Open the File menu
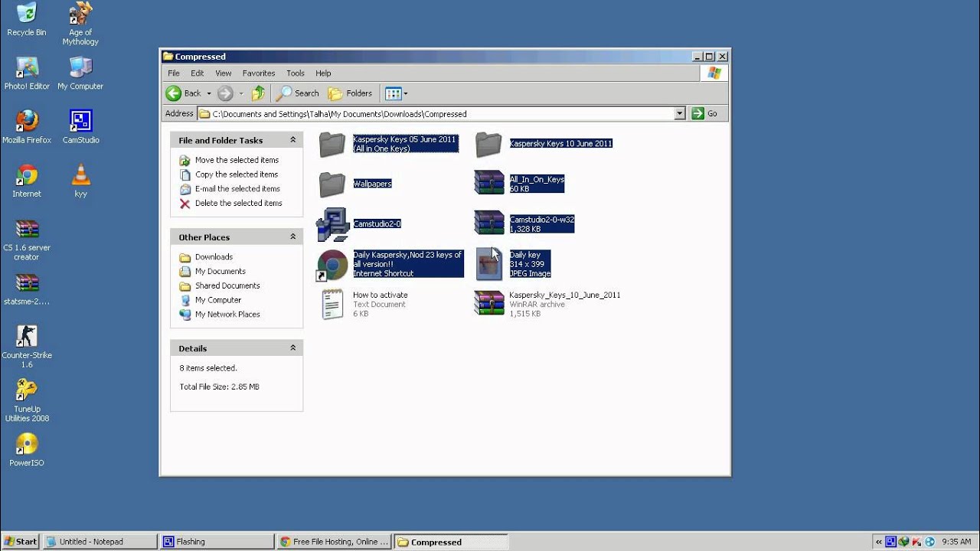The width and height of the screenshot is (980, 551). coord(174,73)
